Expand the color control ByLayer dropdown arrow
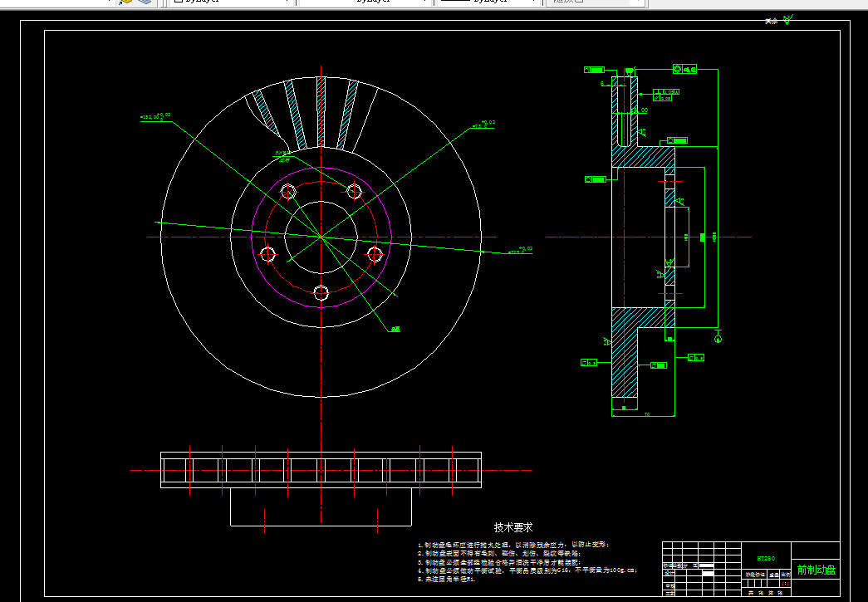868x602 pixels. pos(287,1)
